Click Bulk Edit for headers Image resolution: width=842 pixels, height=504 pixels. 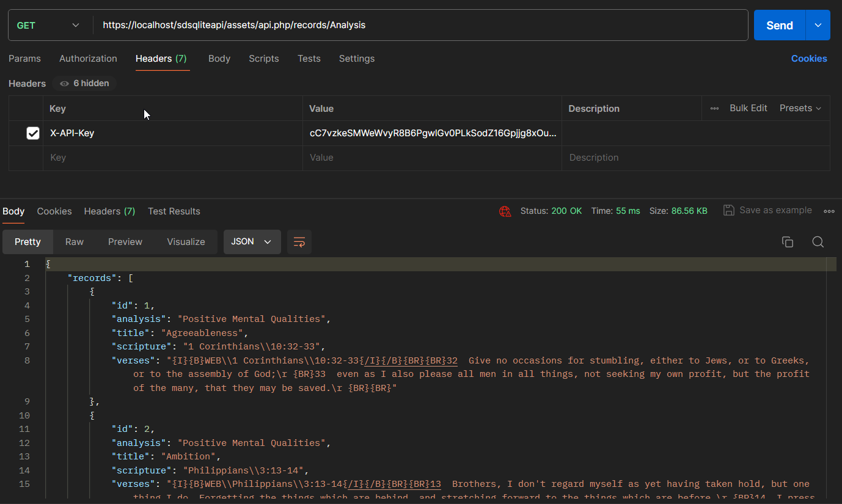pos(748,108)
